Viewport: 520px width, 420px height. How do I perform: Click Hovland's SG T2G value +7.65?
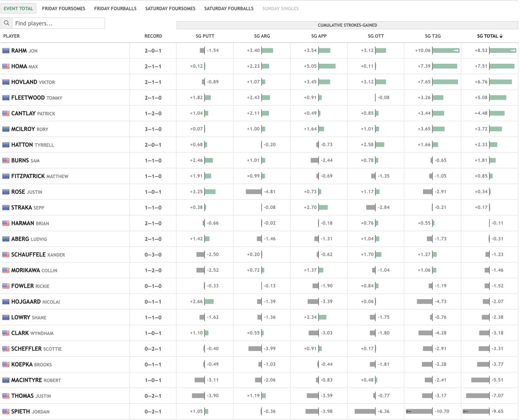(x=424, y=82)
